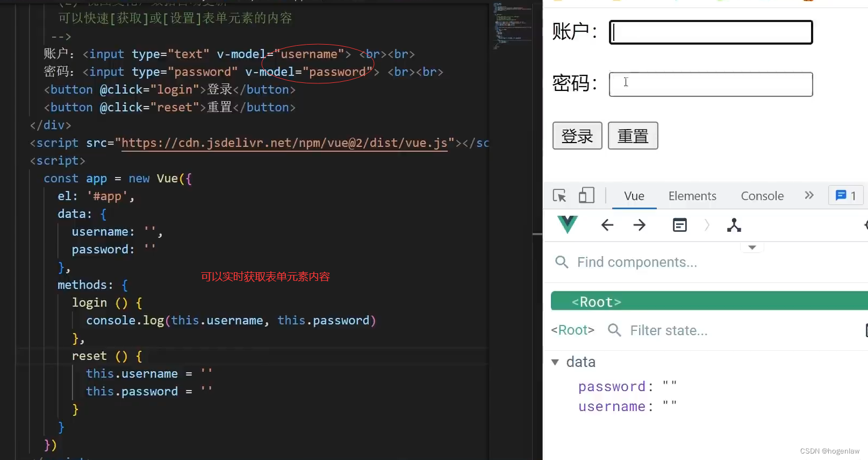Image resolution: width=868 pixels, height=460 pixels.
Task: Click the editor minimap preview
Action: (x=511, y=26)
